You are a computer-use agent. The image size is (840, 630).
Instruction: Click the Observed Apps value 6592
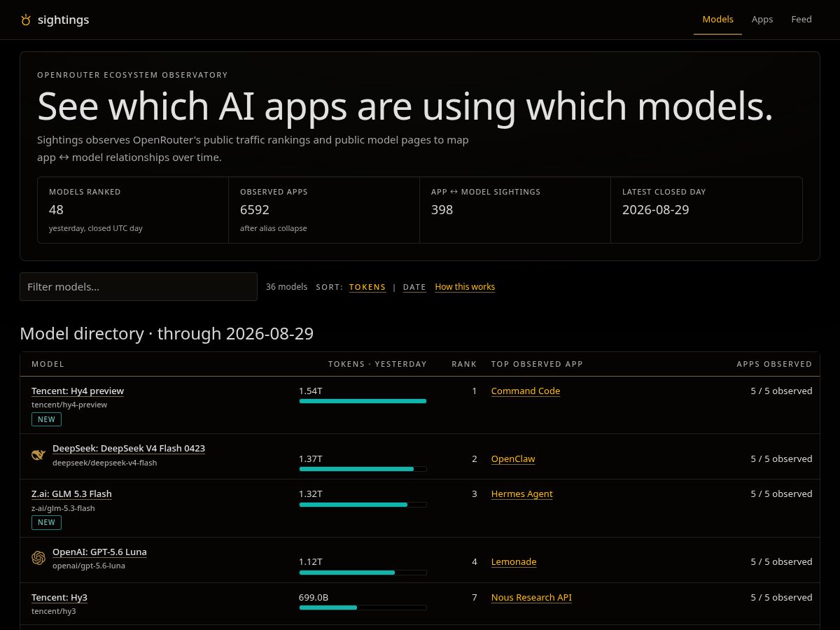coord(255,210)
